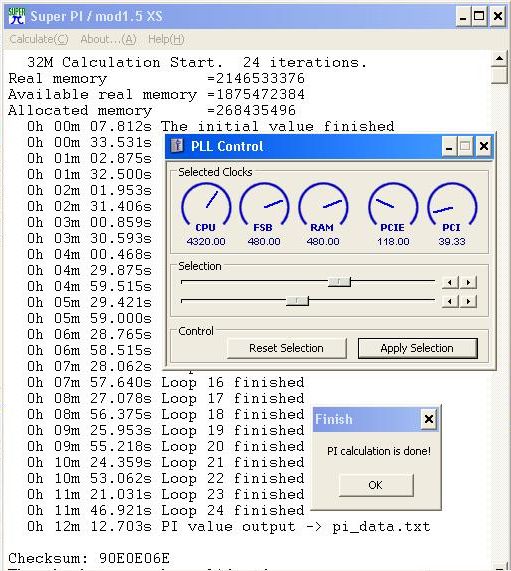The height and width of the screenshot is (571, 511).
Task: Increase upper slider with right arrow
Action: point(468,282)
